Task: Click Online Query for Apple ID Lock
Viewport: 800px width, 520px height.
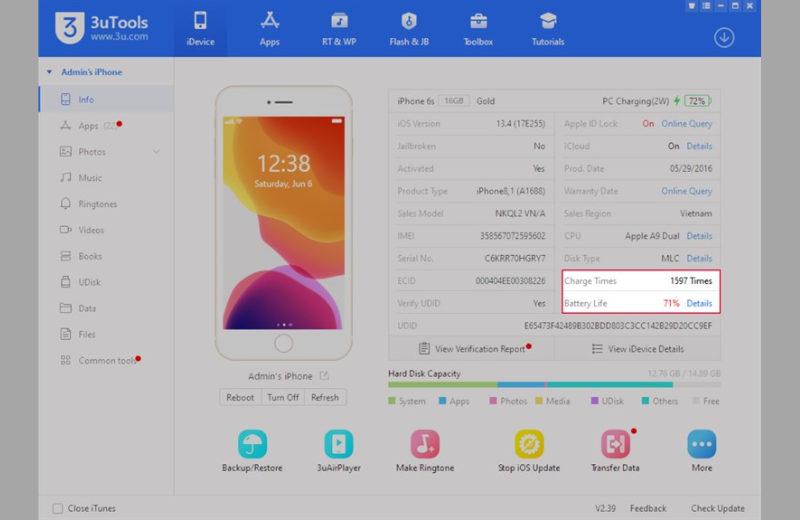Action: (x=686, y=123)
